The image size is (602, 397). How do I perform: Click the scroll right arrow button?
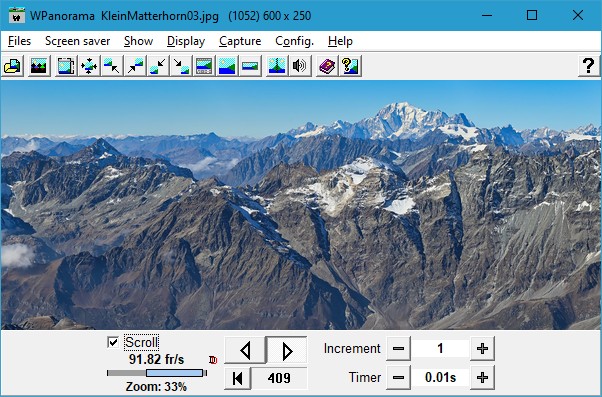(x=287, y=350)
